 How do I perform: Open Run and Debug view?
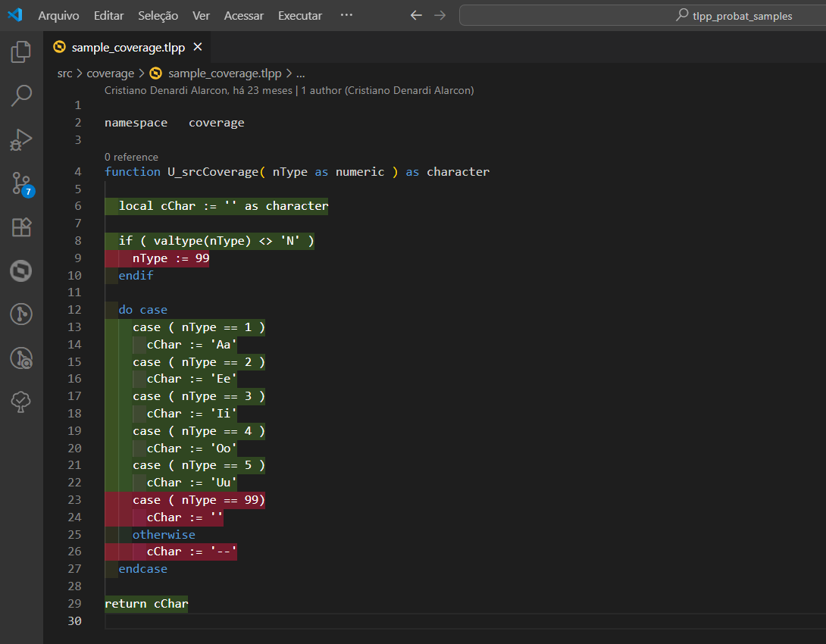[21, 140]
